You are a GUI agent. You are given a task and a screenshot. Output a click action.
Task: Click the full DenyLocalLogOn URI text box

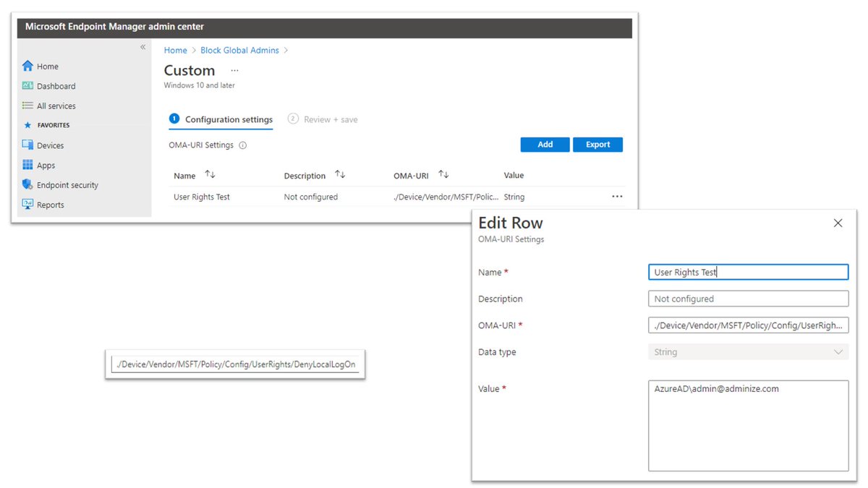point(235,364)
